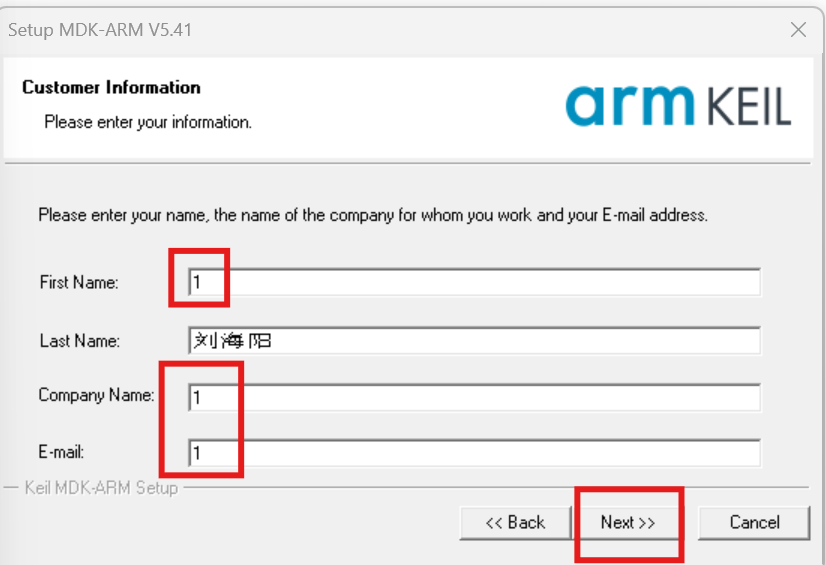Close the Setup MDK-ARM window
The height and width of the screenshot is (565, 826).
[799, 30]
